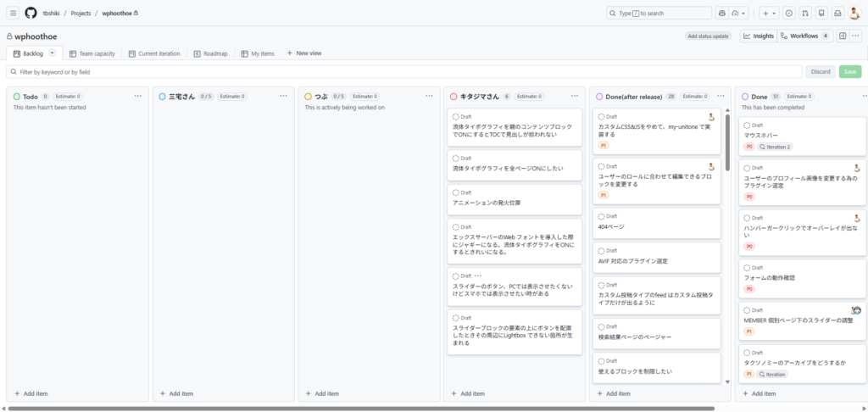This screenshot has width=868, height=412.
Task: Click Draft status icon on 404ページ card
Action: pos(601,216)
